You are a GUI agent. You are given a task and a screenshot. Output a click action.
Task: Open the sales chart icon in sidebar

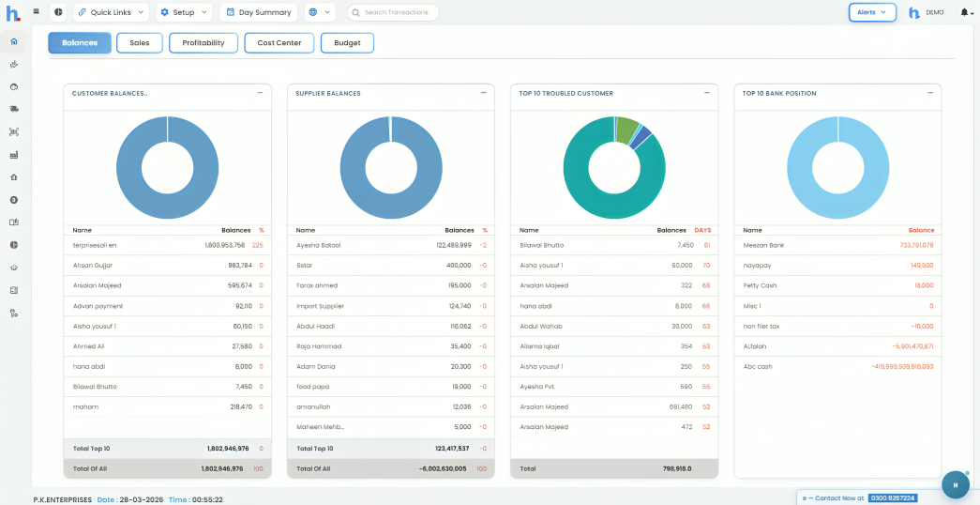click(x=14, y=64)
